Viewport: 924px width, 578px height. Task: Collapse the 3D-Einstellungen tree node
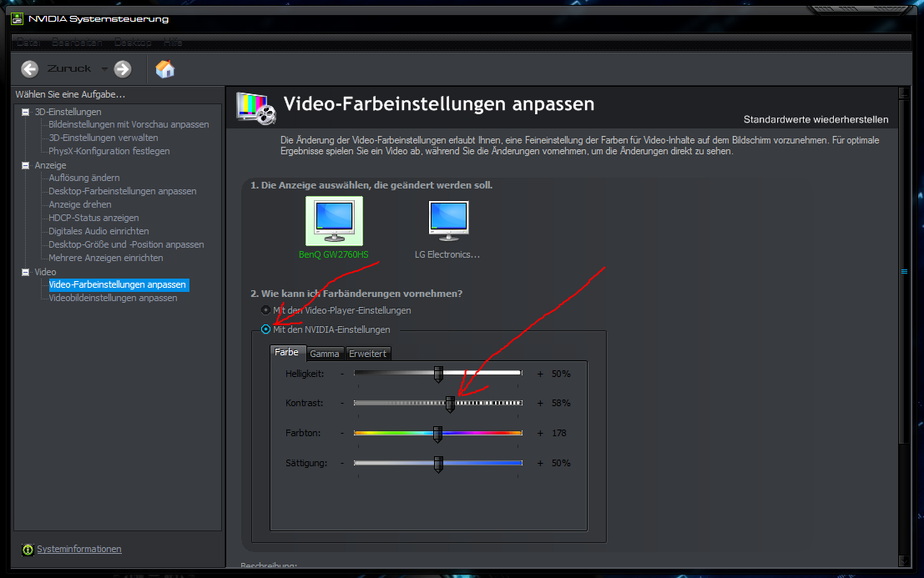tap(25, 112)
